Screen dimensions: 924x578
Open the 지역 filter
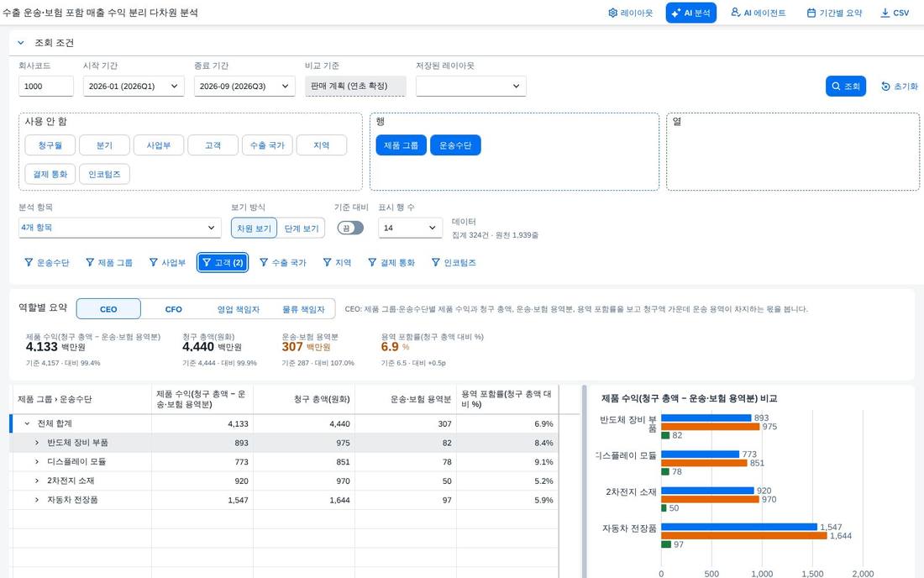click(x=337, y=262)
